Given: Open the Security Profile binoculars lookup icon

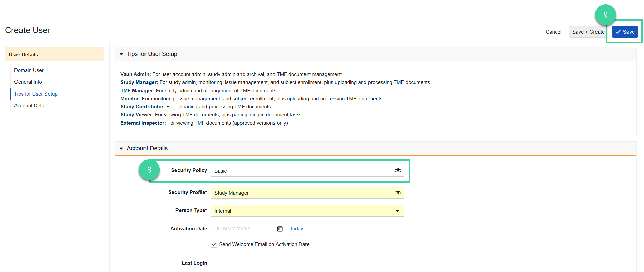Looking at the screenshot, I should [x=398, y=193].
